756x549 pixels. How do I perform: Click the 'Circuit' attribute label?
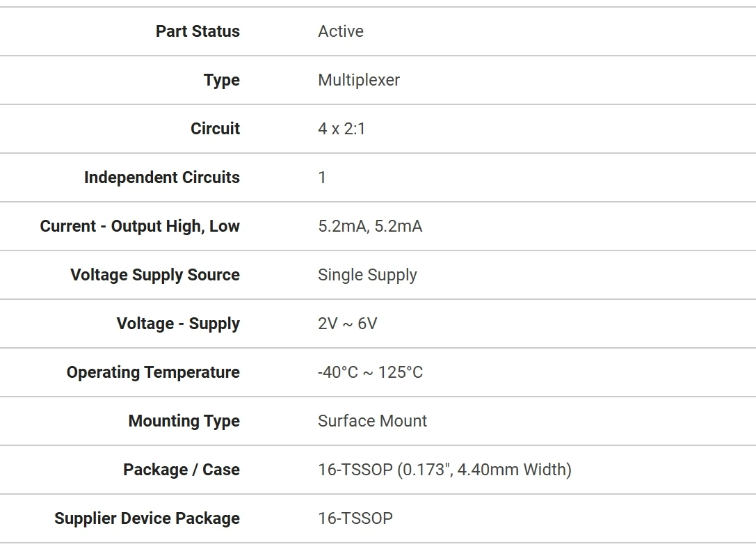[x=215, y=129]
